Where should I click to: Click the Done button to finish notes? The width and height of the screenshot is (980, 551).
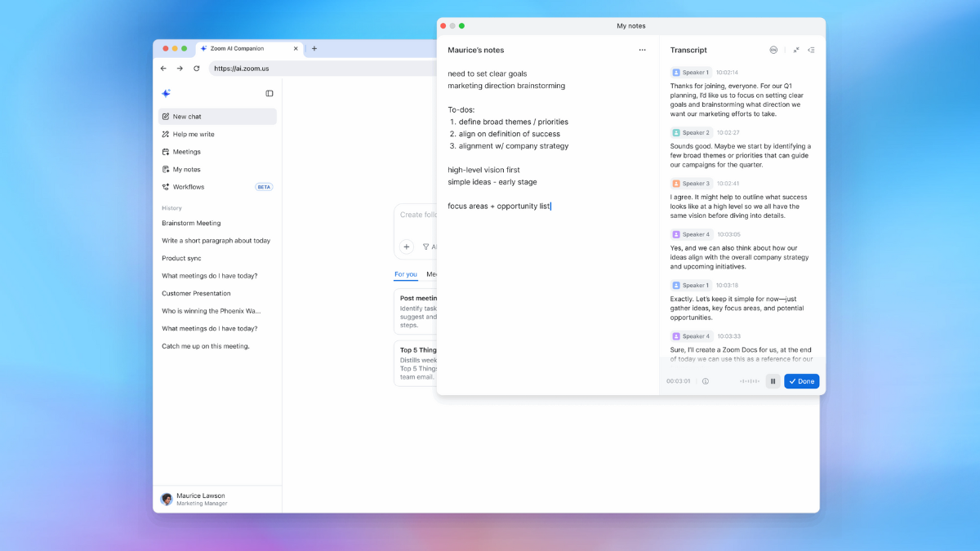click(801, 381)
